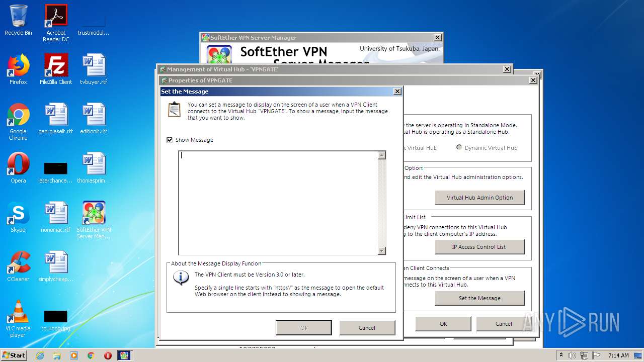This screenshot has height=362, width=644.
Task: Open Internet Explorer from the taskbar
Action: click(40, 355)
